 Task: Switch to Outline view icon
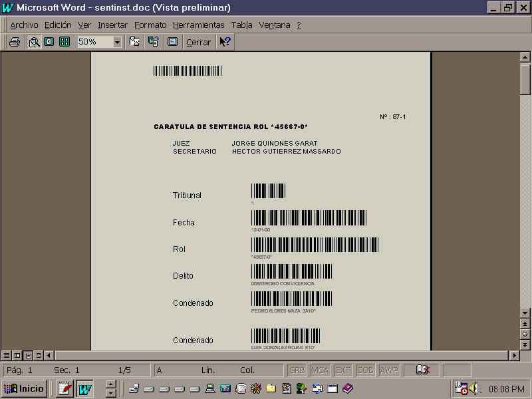tap(39, 355)
